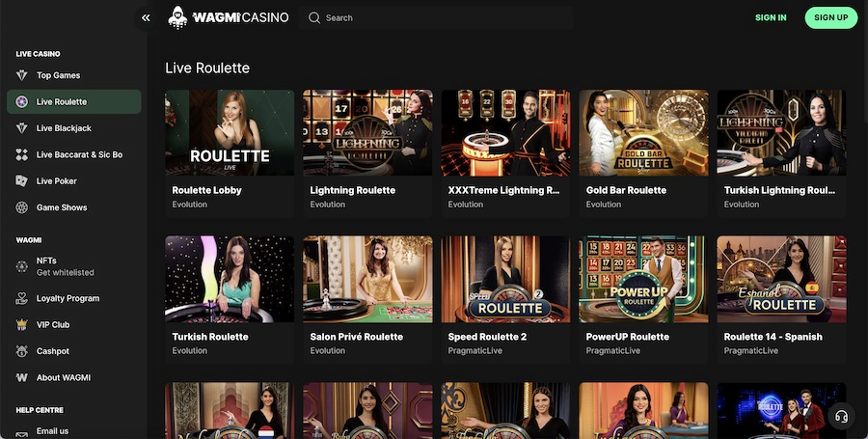Click the search magnifier icon
This screenshot has width=868, height=439.
(314, 17)
